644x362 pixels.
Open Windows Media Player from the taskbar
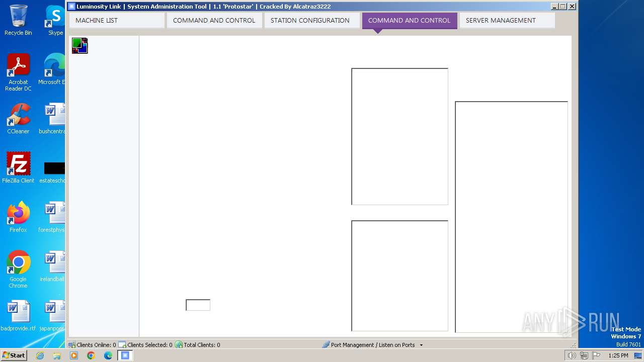coord(74,355)
